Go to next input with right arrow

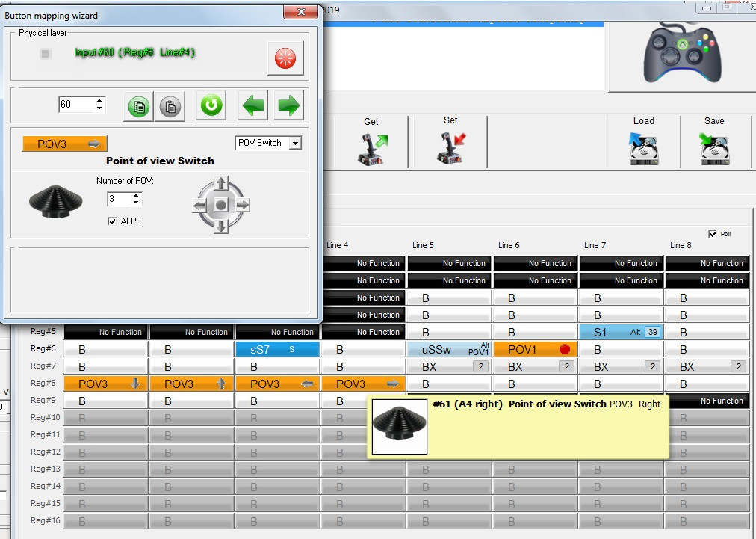(x=289, y=105)
